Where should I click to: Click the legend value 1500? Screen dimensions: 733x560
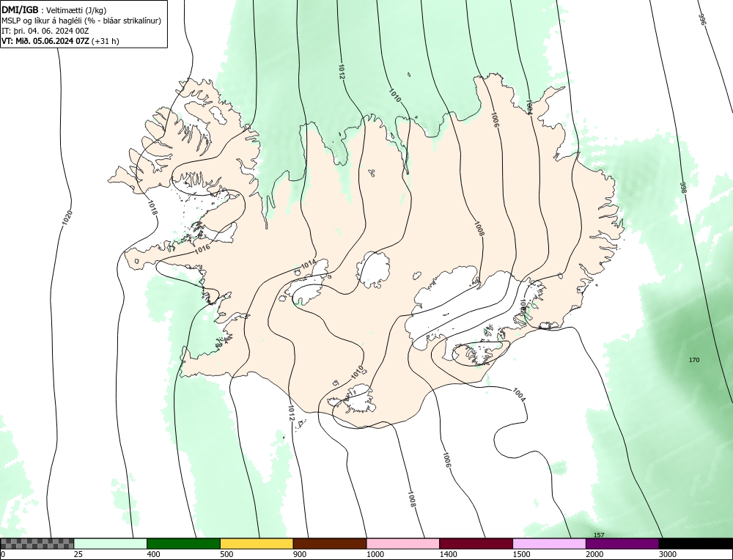coord(522,554)
